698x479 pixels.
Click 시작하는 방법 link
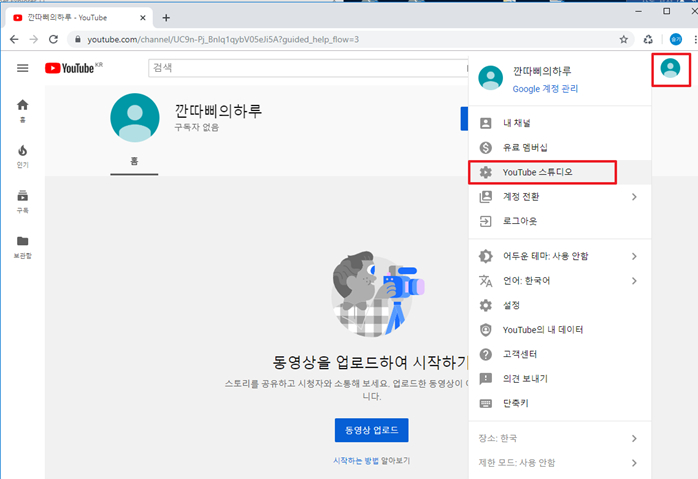[x=356, y=461]
